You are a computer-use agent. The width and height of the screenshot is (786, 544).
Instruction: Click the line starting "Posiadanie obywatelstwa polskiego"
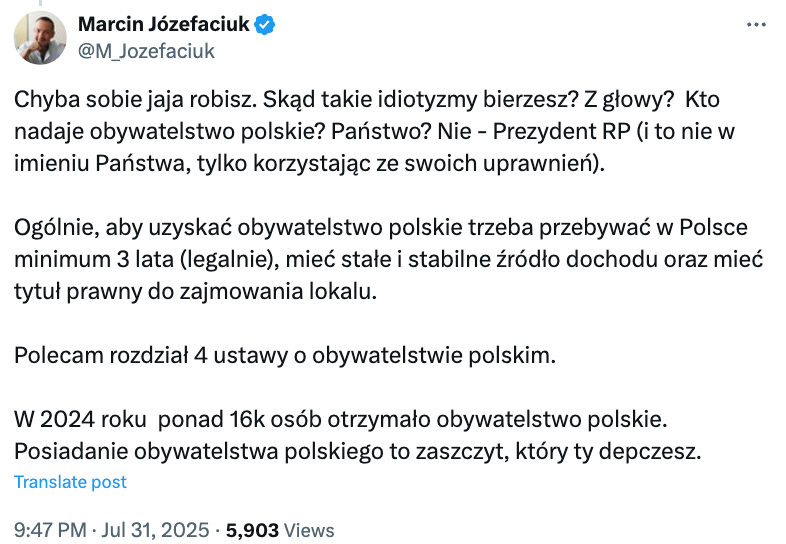(x=357, y=450)
